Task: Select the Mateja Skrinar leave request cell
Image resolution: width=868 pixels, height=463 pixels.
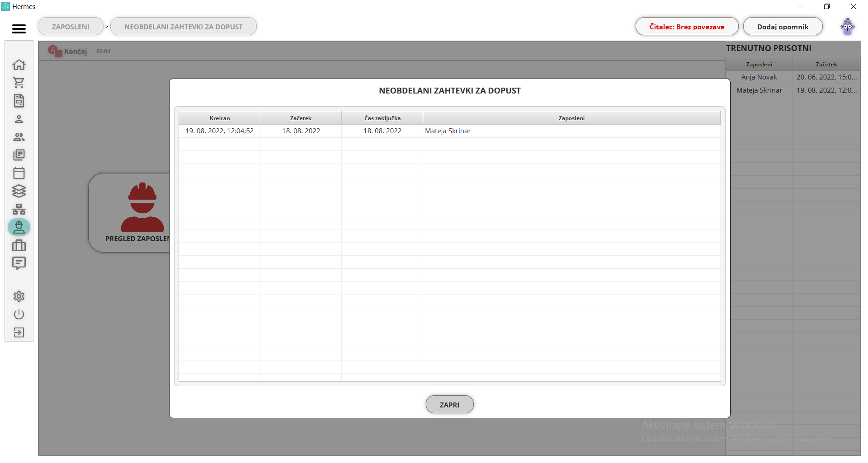Action: pyautogui.click(x=571, y=131)
